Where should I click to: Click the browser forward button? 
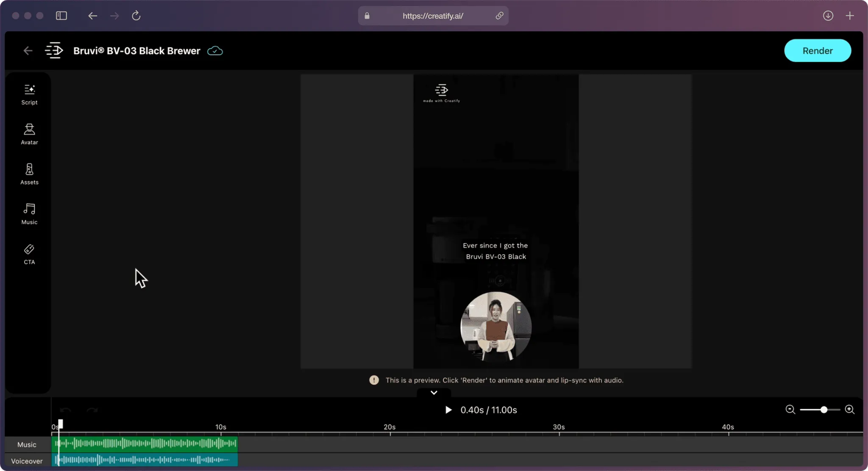[114, 16]
